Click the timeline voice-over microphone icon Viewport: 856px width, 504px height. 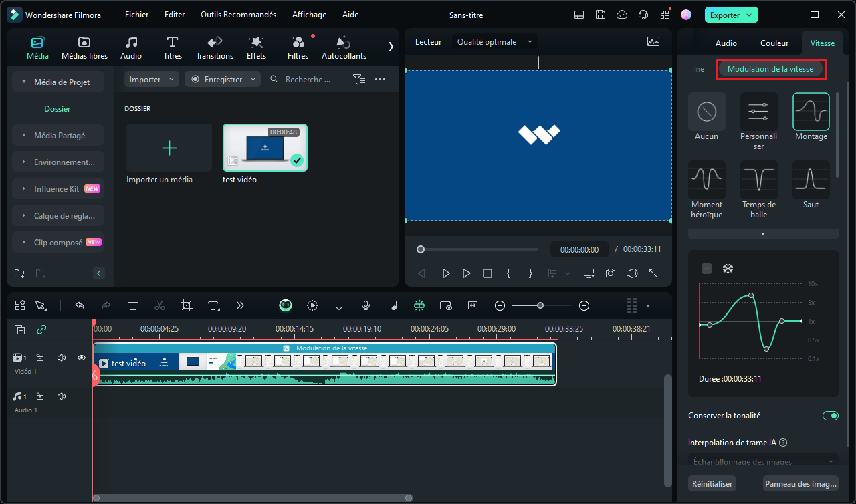[x=366, y=305]
